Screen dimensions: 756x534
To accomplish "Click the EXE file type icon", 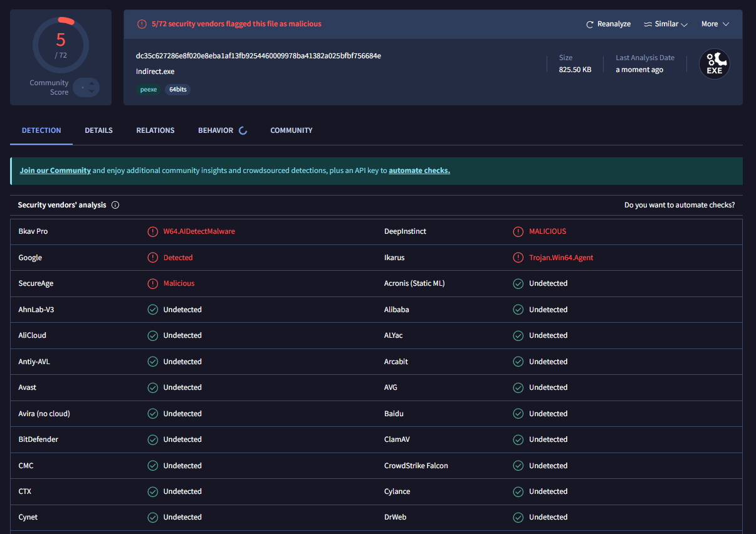I will (714, 64).
